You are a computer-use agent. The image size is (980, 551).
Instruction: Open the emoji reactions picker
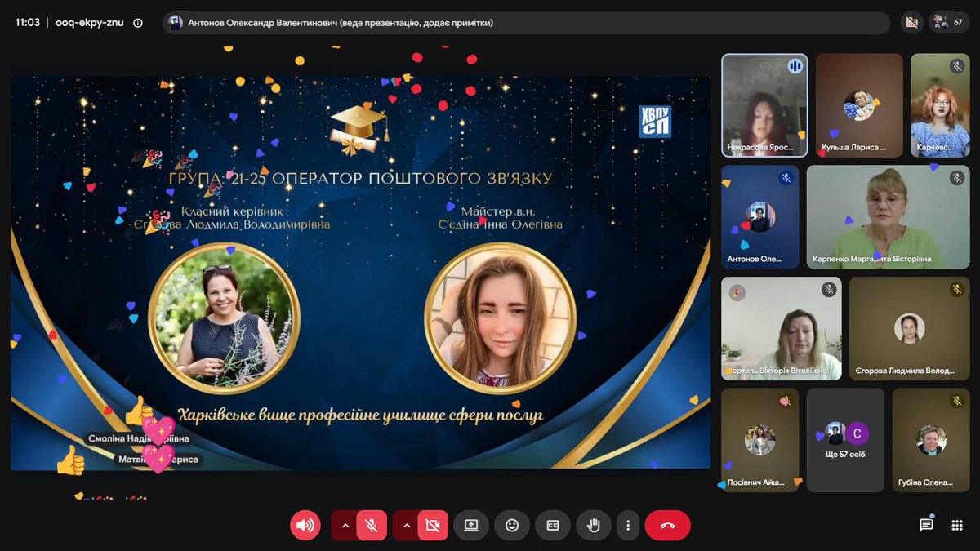click(x=512, y=526)
